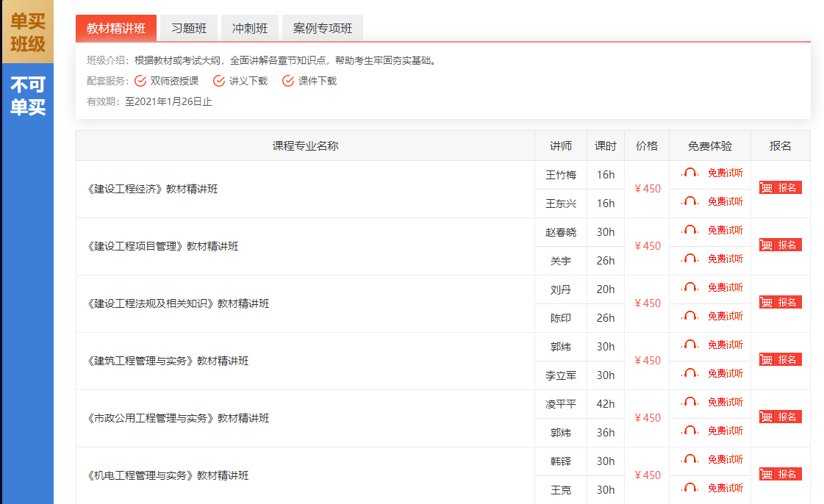824x504 pixels.
Task: Open the 冲刺班 tab
Action: pos(250,29)
